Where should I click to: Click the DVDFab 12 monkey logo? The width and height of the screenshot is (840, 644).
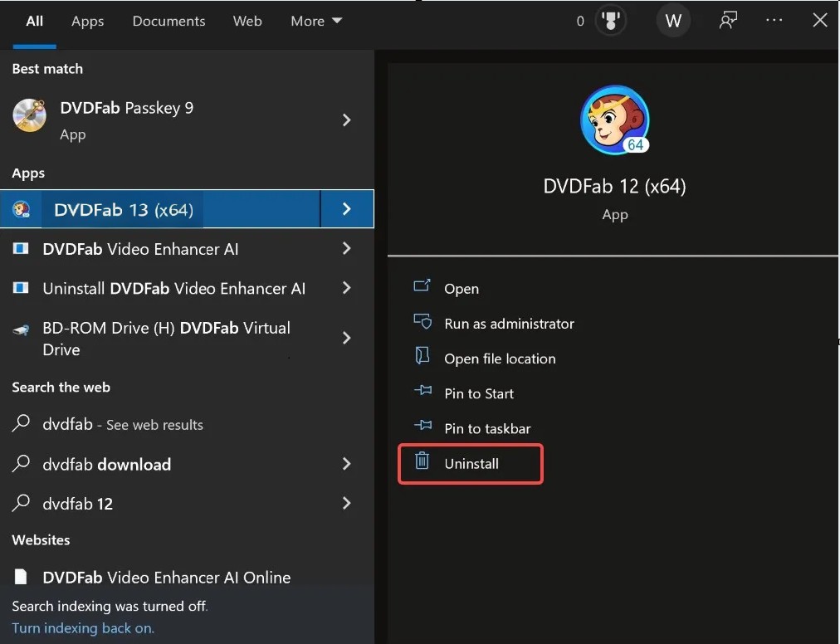coord(614,120)
